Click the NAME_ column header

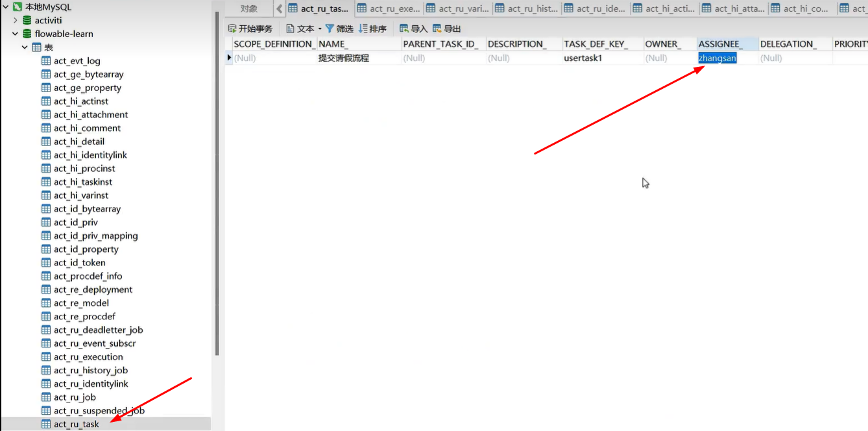(359, 44)
